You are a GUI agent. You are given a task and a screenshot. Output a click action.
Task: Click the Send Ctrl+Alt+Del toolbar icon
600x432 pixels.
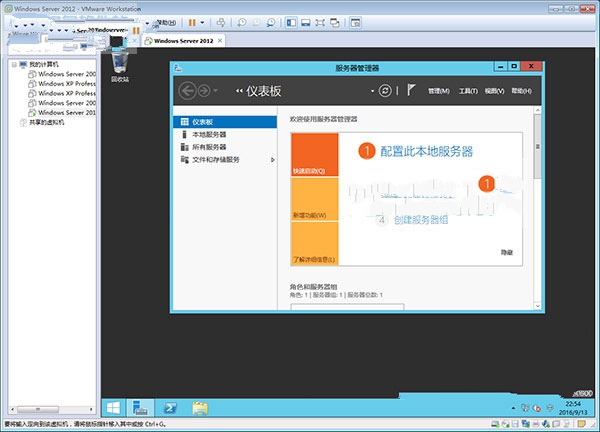pos(221,23)
